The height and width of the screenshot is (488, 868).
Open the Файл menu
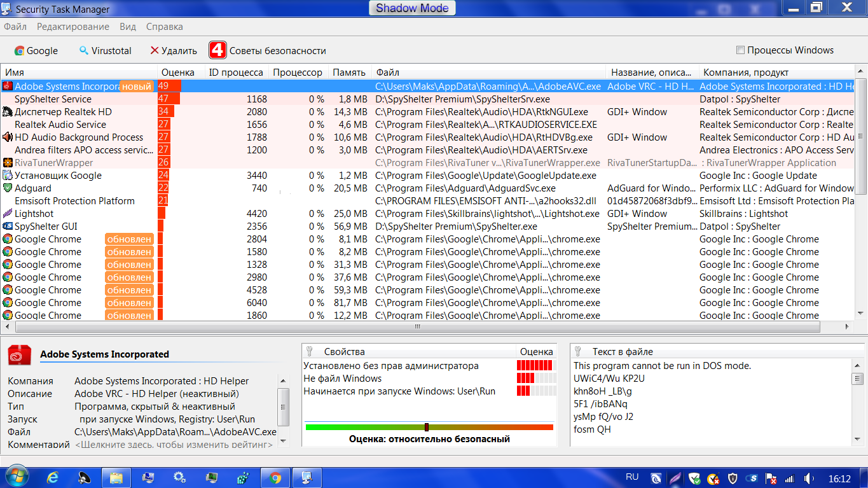click(15, 27)
